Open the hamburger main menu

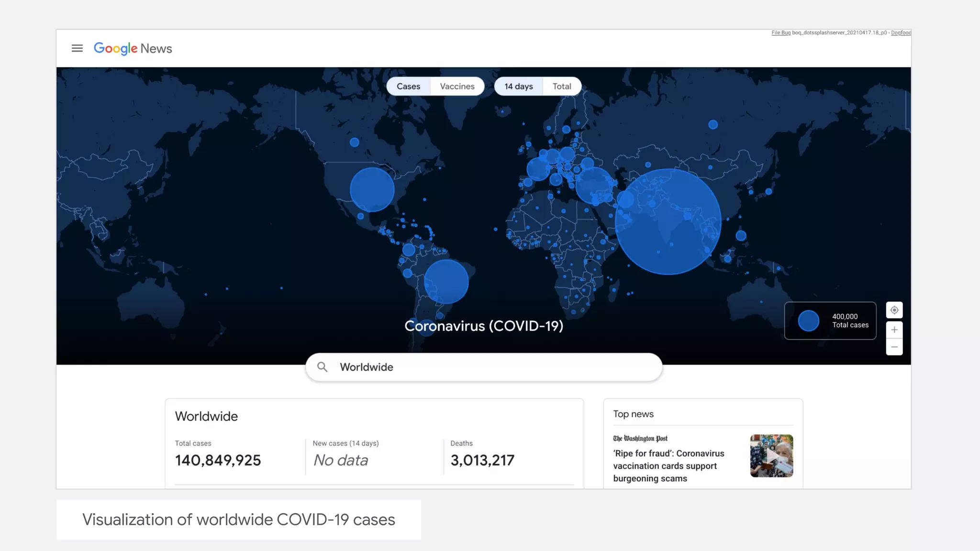77,48
